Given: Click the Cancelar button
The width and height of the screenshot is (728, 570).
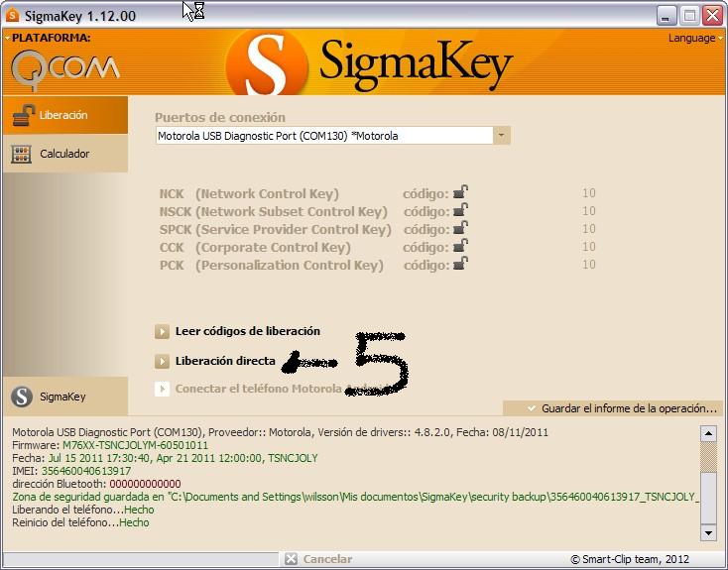Looking at the screenshot, I should pos(327,559).
